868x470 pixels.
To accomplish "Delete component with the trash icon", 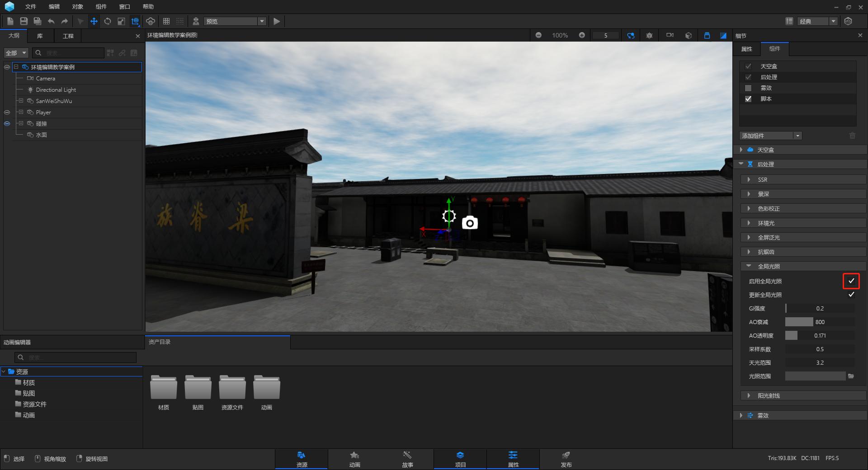I will click(x=852, y=136).
